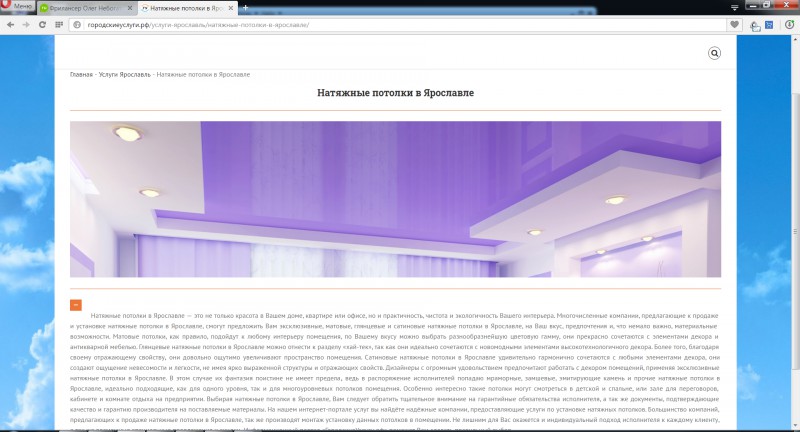Restore down the browser window

pyautogui.click(x=767, y=6)
